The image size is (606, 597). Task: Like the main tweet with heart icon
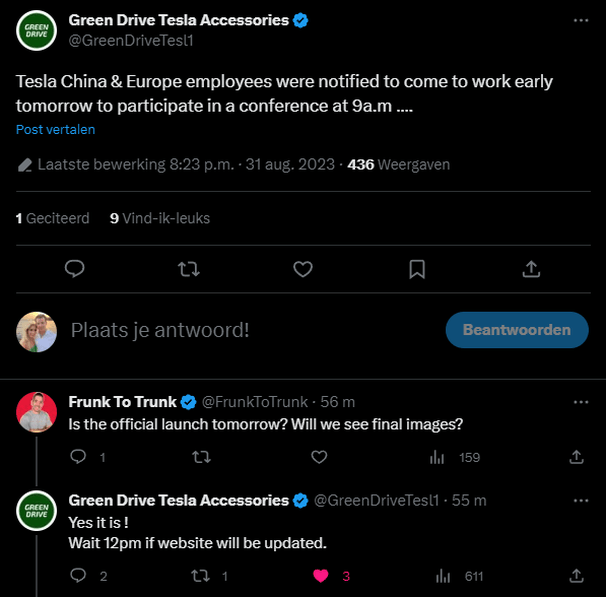click(x=303, y=268)
